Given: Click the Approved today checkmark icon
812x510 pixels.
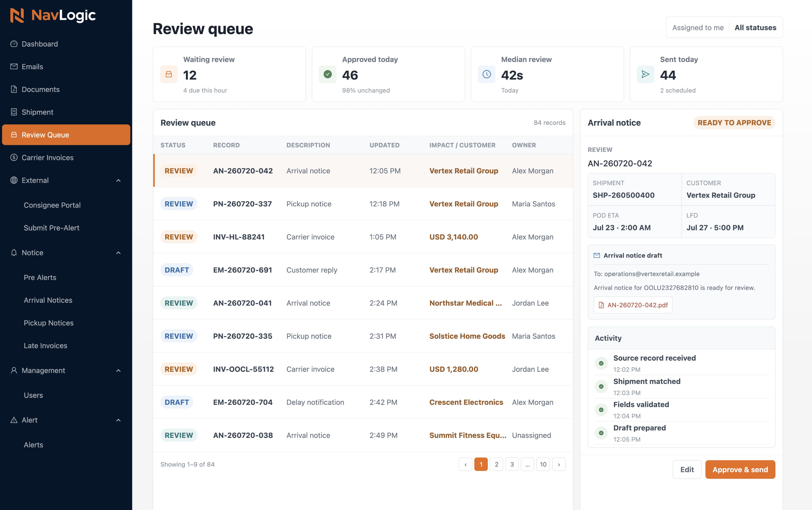Looking at the screenshot, I should [328, 74].
